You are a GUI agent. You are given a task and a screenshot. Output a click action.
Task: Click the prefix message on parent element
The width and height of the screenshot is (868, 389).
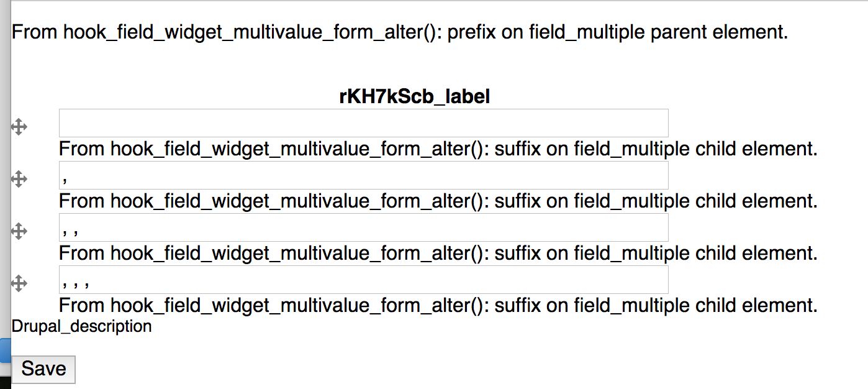point(400,32)
